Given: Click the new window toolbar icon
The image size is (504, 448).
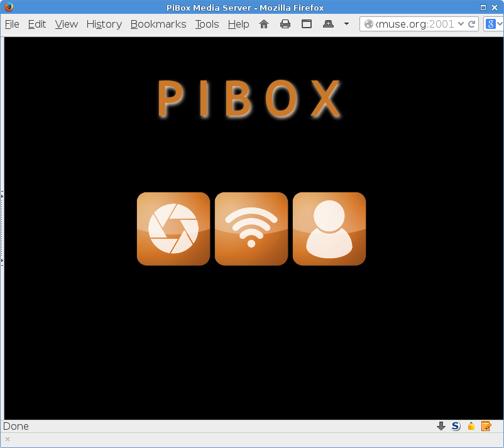Looking at the screenshot, I should pyautogui.click(x=307, y=24).
